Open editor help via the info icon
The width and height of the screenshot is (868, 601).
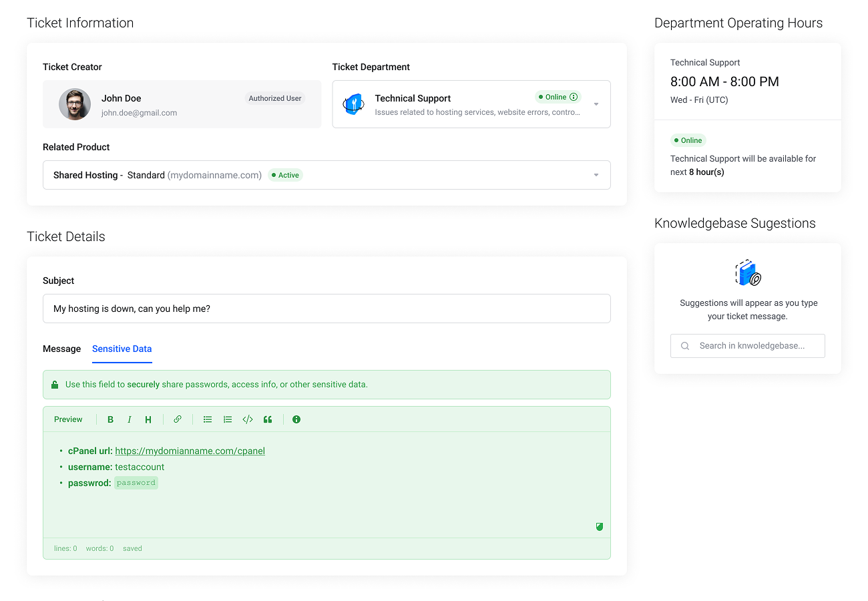pos(296,419)
